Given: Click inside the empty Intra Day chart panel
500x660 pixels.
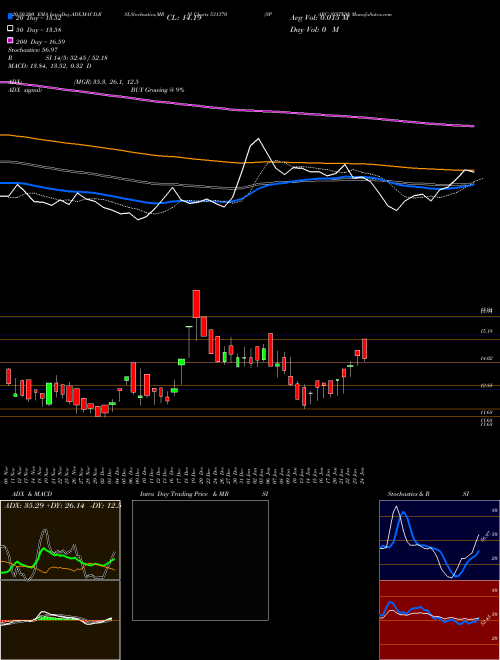Looking at the screenshot, I should point(200,560).
